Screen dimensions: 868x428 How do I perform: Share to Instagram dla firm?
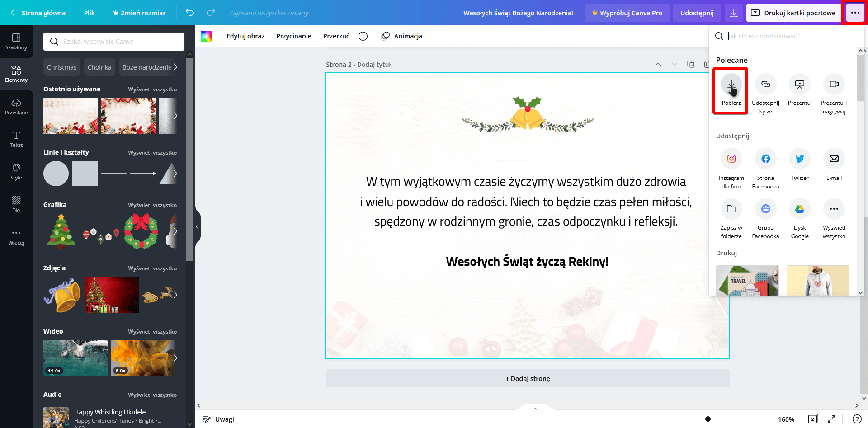(731, 169)
